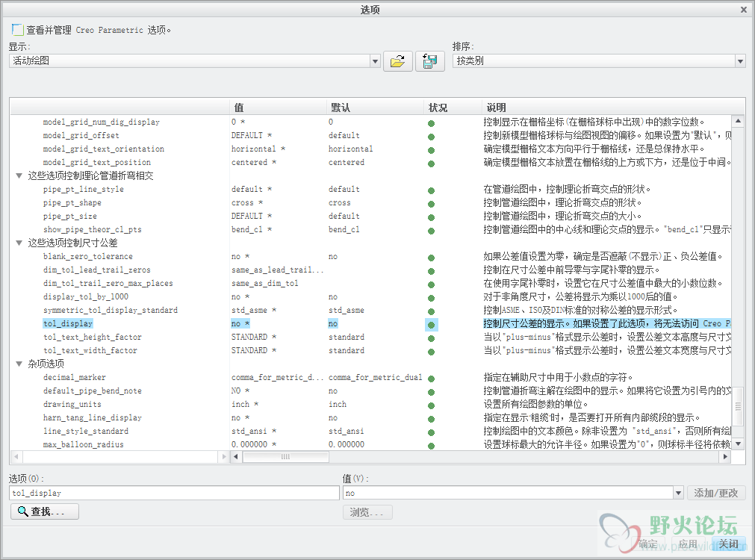Image resolution: width=755 pixels, height=560 pixels.
Task: Select the max_balloon_radius option
Action: [84, 445]
